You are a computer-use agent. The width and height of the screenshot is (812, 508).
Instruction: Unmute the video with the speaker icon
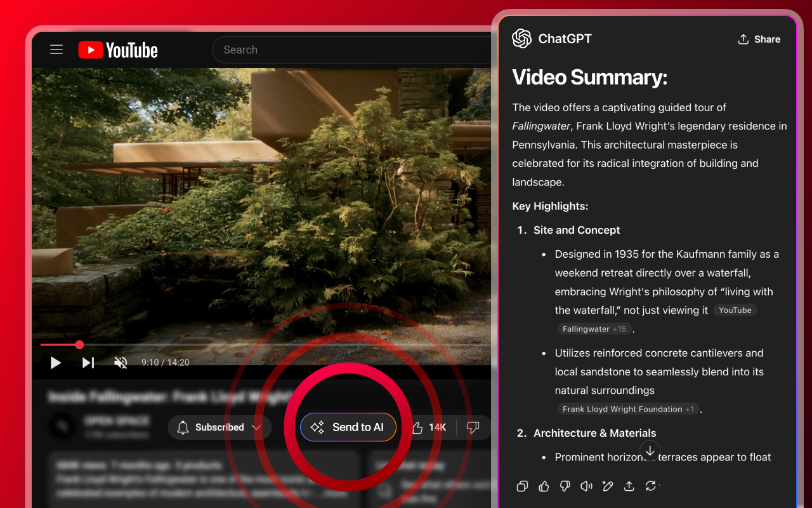121,363
